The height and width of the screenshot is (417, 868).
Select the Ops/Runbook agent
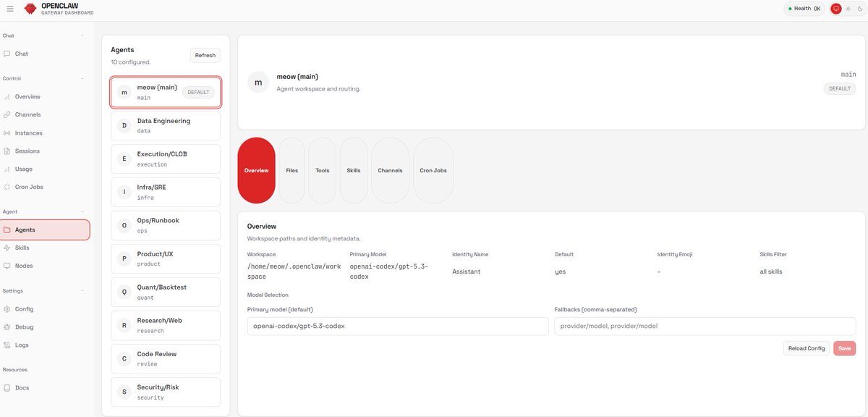coord(166,225)
